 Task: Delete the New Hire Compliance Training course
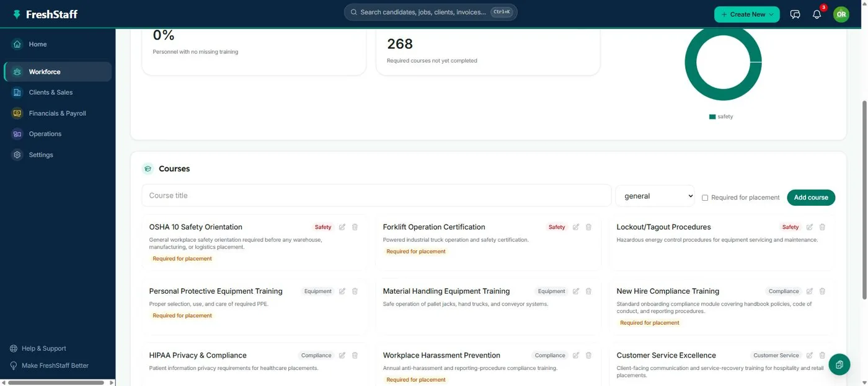[x=822, y=291]
